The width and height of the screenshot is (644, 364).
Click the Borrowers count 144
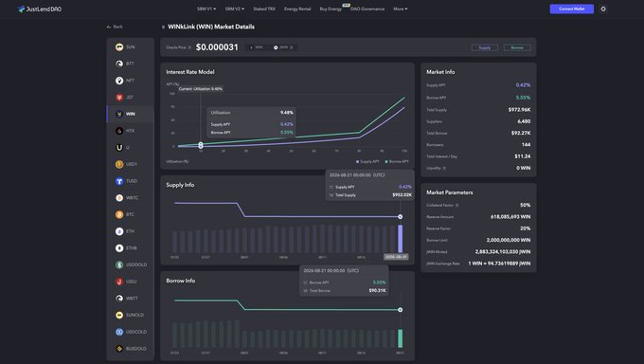pos(526,145)
